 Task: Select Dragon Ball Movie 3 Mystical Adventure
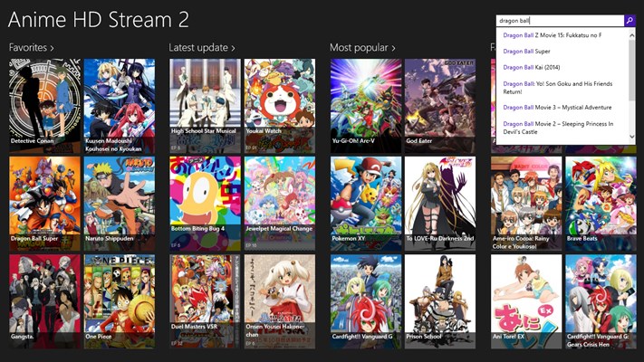tap(557, 108)
